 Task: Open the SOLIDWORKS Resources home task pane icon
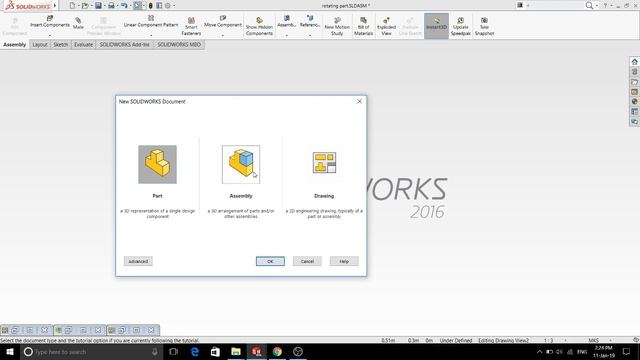[634, 62]
